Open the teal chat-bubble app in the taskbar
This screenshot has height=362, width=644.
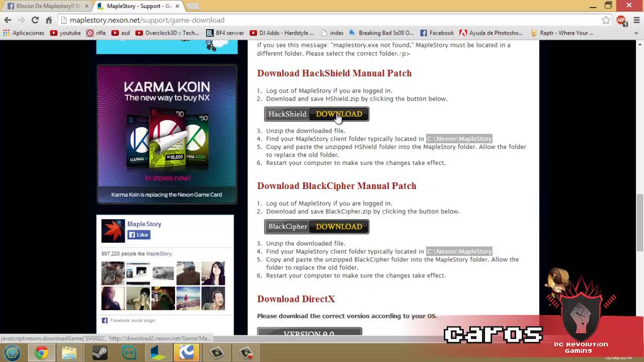pos(128,353)
